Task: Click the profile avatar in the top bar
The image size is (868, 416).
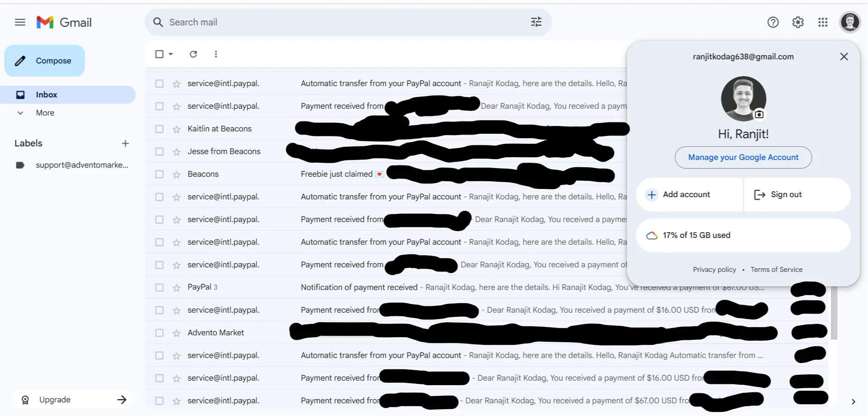Action: click(850, 22)
